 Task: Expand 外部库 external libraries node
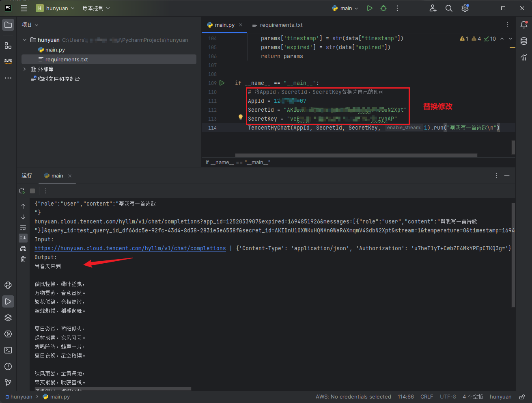(x=25, y=69)
